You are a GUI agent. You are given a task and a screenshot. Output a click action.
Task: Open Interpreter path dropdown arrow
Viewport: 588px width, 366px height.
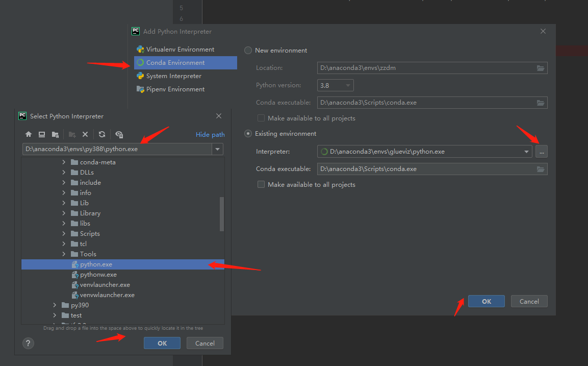click(x=526, y=152)
